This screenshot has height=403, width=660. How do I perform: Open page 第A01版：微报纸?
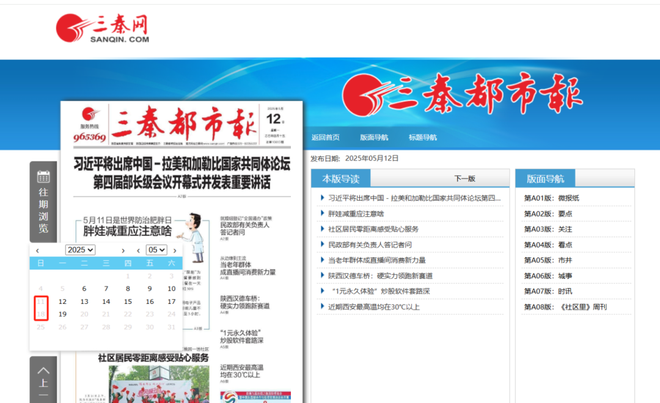point(551,198)
